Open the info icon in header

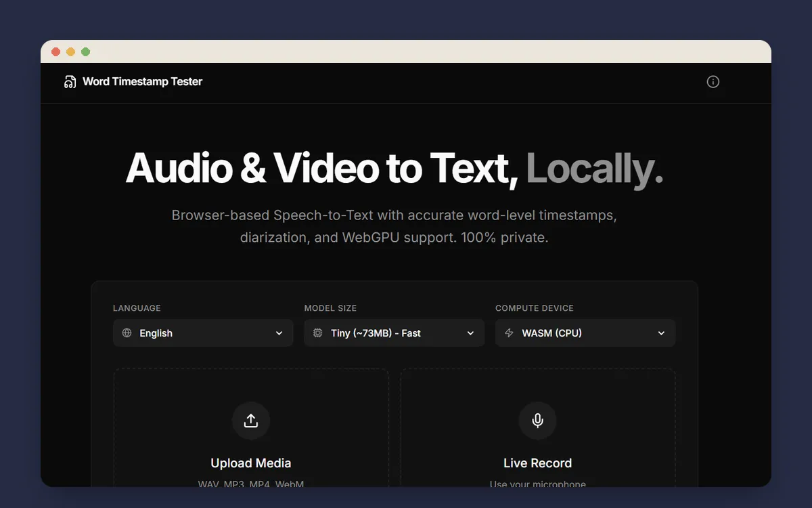[713, 82]
